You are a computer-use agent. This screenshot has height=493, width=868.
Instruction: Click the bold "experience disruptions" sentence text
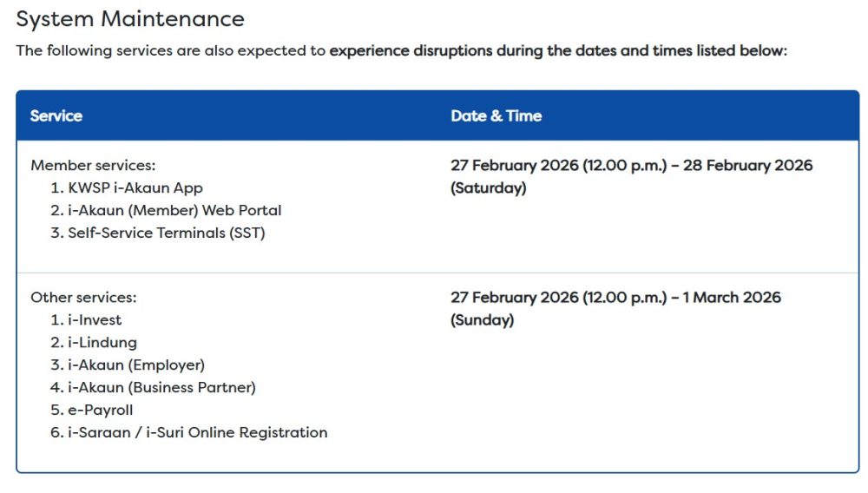(x=557, y=50)
